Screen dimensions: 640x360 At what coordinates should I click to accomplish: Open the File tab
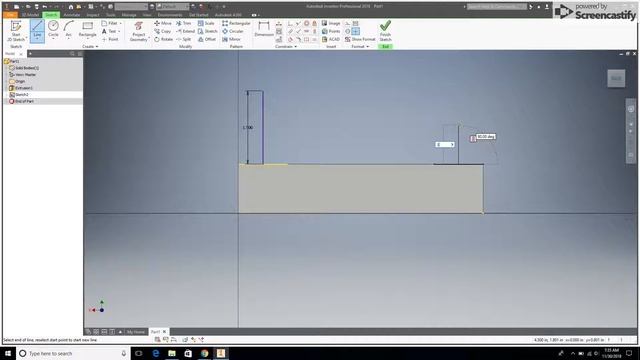pyautogui.click(x=10, y=15)
